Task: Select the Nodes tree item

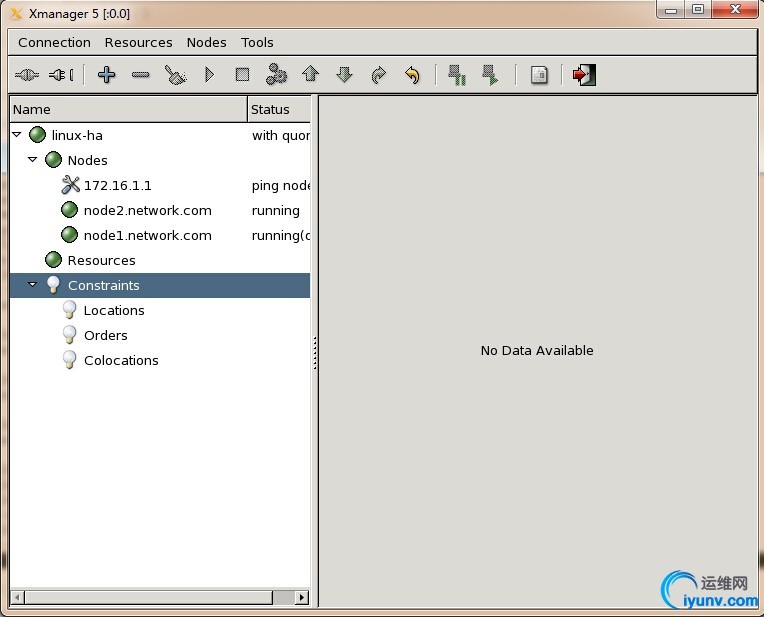Action: pos(160,160)
